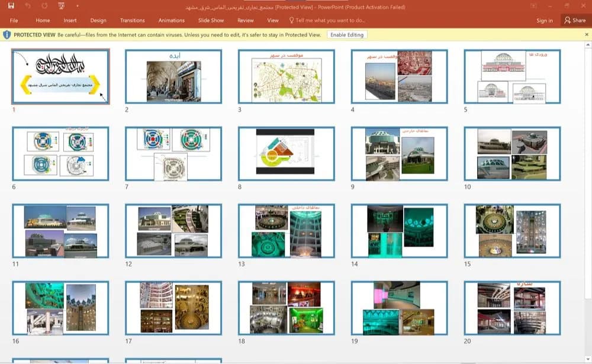Expand Customize Quick Access Toolbar dropdown
Image resolution: width=592 pixels, height=364 pixels.
78,6
